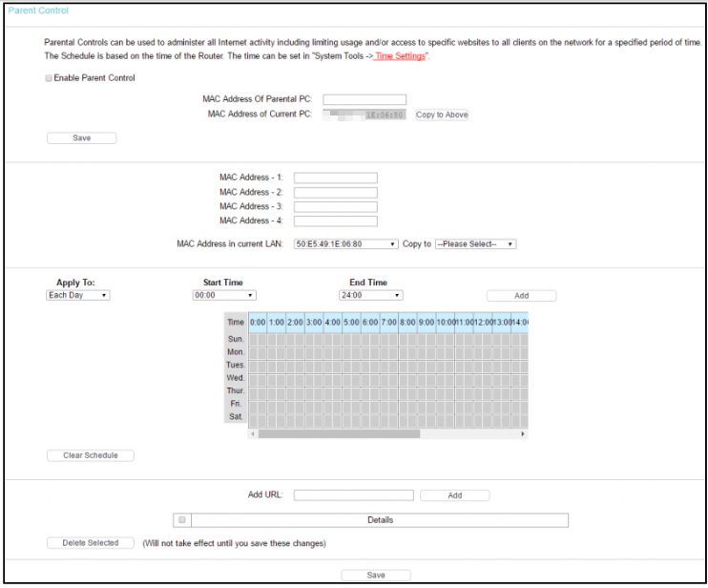Open the Time Settings link
This screenshot has height=588, width=708.
(x=400, y=56)
